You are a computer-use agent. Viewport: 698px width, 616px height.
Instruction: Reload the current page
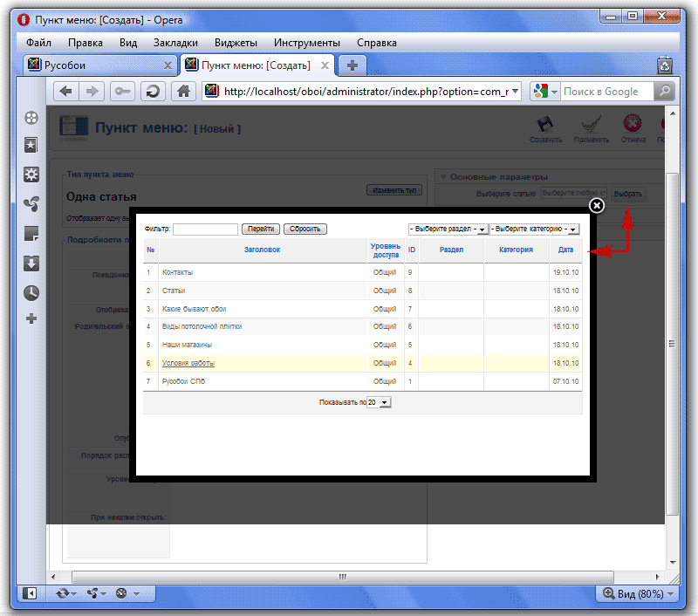153,92
